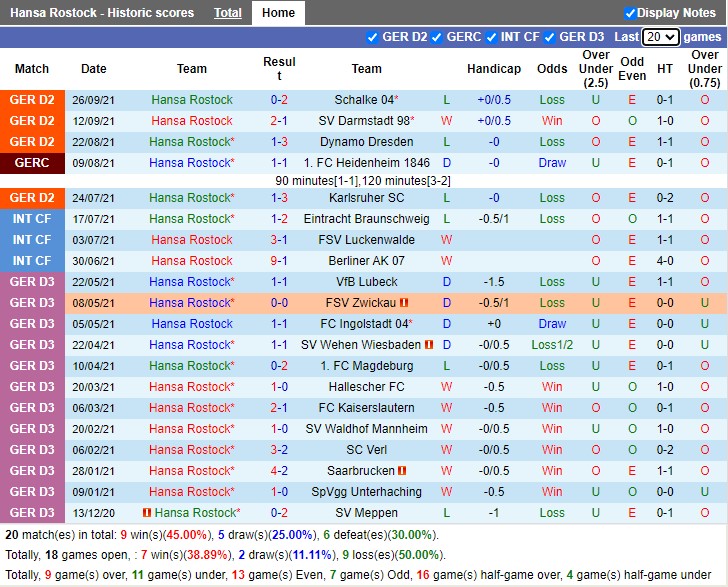
Task: Click the Dynamo Dresden team name
Action: tap(366, 142)
